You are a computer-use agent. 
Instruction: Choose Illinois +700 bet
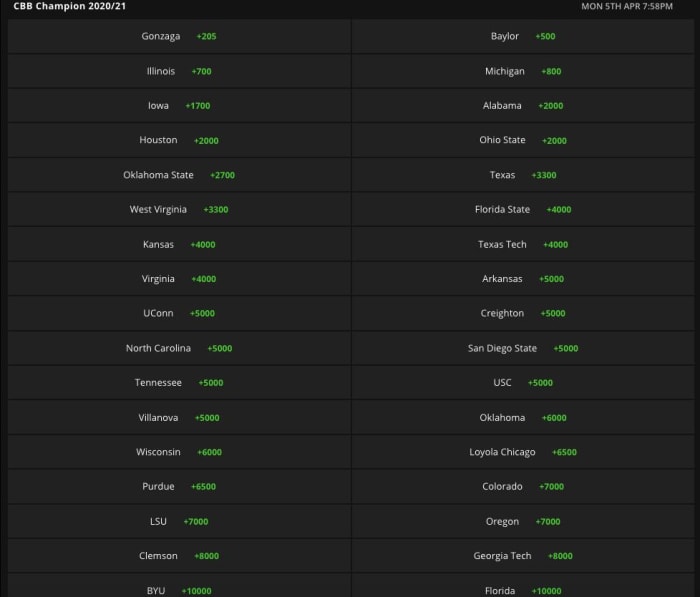point(179,71)
